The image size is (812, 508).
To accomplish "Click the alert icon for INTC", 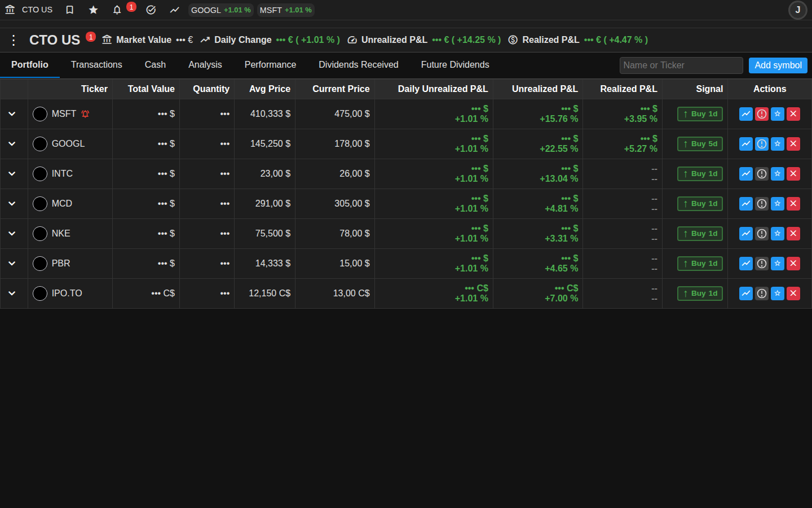I will (762, 174).
